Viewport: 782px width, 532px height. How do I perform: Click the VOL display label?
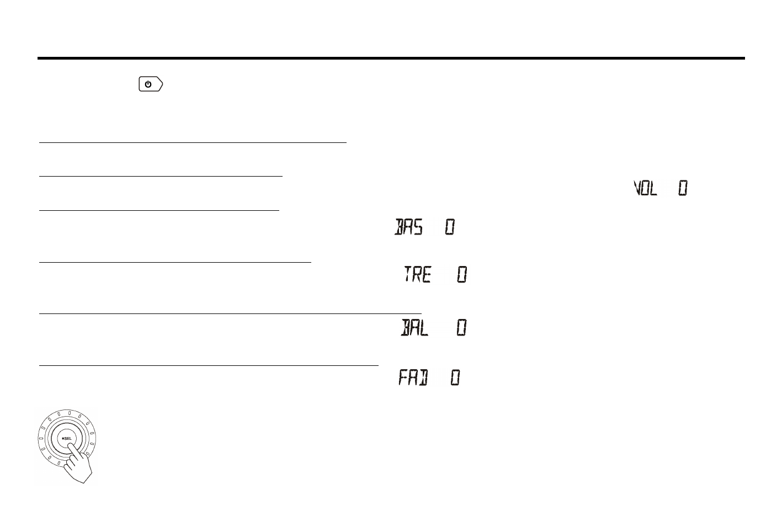coord(645,189)
